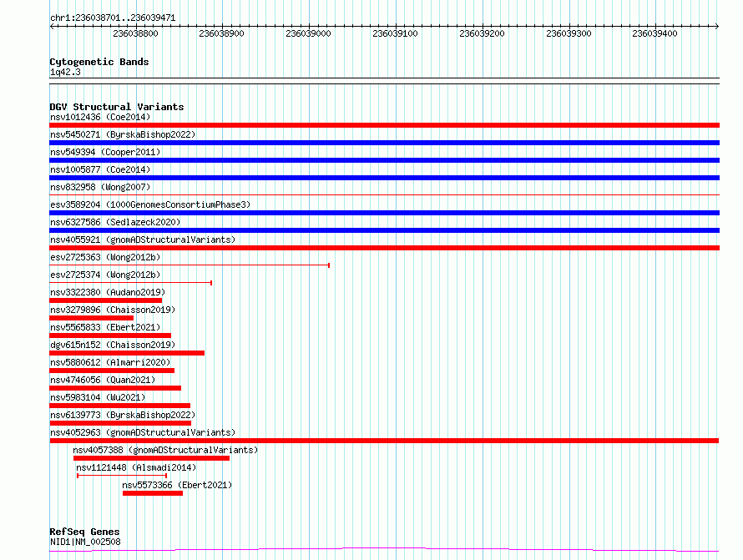
Task: Click the ruler's right arrow end
Action: [x=716, y=27]
